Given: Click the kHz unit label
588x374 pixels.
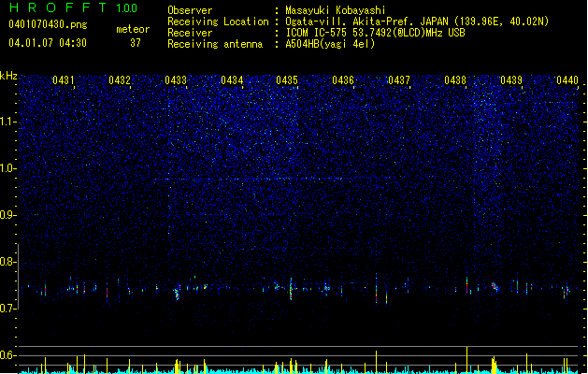Looking at the screenshot, I should (8, 76).
